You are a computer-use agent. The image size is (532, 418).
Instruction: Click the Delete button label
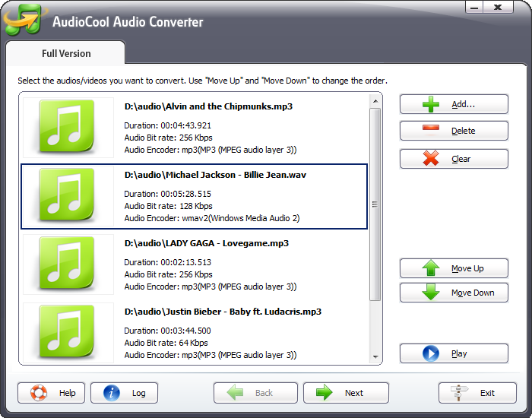click(x=463, y=131)
